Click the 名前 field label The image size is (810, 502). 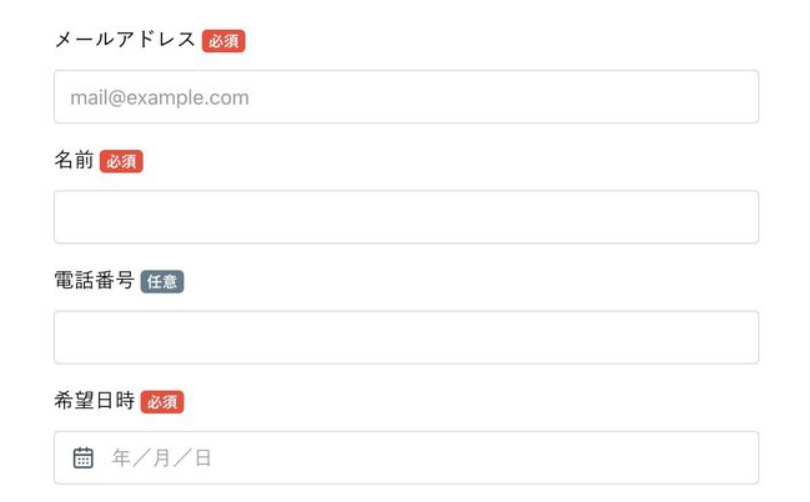tap(73, 161)
